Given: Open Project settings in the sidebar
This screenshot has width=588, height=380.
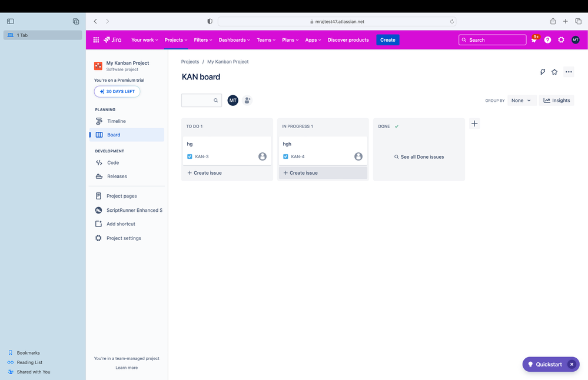Looking at the screenshot, I should click(127, 238).
